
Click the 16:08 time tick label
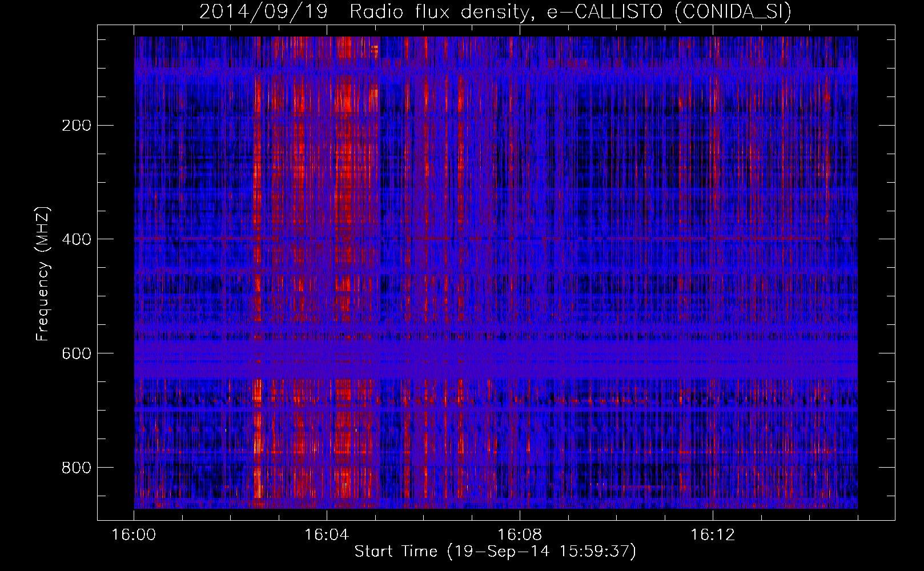click(520, 535)
